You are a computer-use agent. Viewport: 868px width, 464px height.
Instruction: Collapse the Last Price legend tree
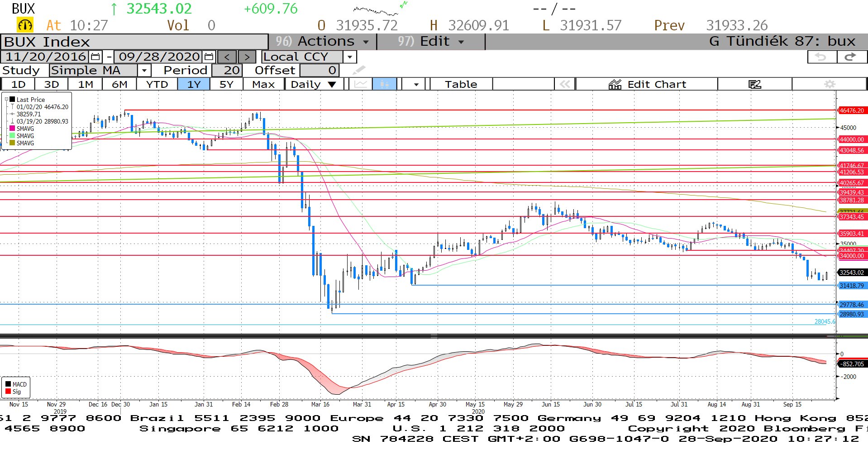coord(6,100)
